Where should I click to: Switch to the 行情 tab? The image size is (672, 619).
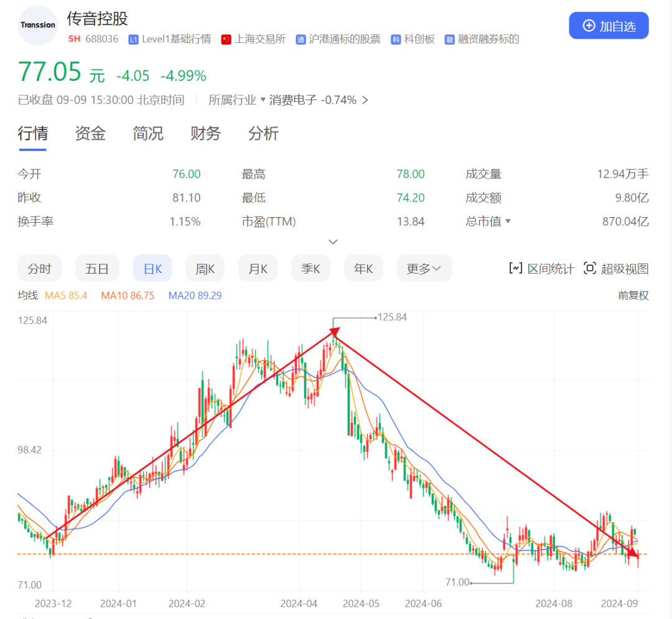coord(32,134)
